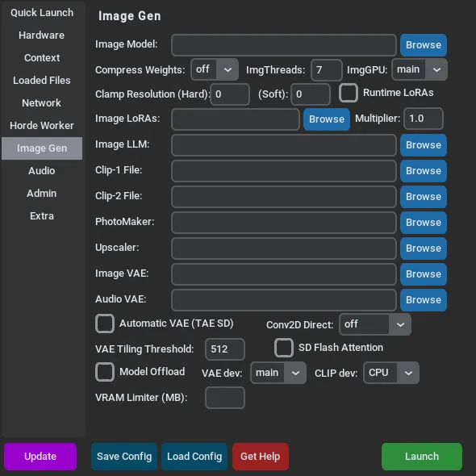Screen dimensions: 476x476
Task: Click the Upscaler path field
Action: click(x=284, y=248)
